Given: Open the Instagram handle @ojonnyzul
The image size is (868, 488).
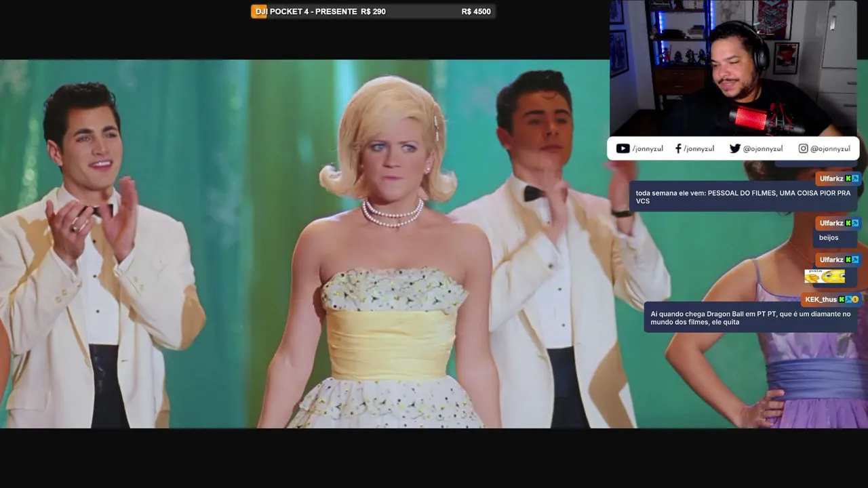Looking at the screenshot, I should 830,148.
